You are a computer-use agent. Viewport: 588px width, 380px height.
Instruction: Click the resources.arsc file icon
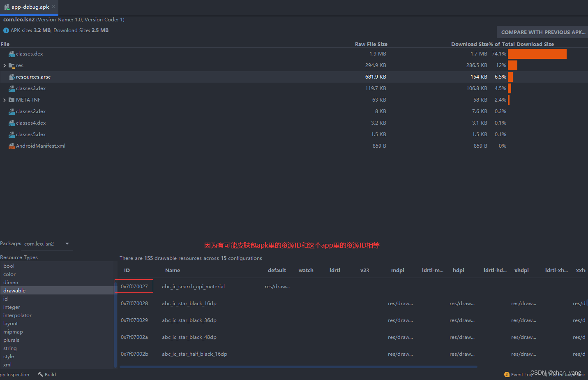pyautogui.click(x=12, y=77)
